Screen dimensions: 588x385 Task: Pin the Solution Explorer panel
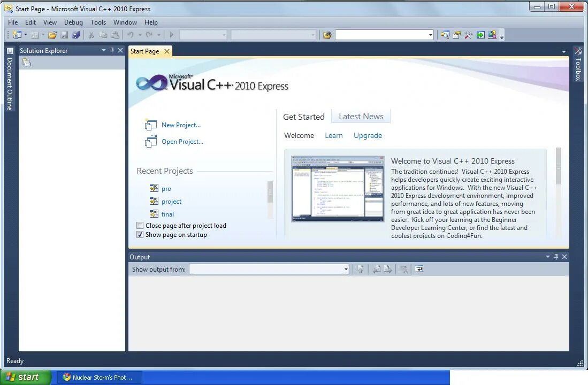point(112,50)
